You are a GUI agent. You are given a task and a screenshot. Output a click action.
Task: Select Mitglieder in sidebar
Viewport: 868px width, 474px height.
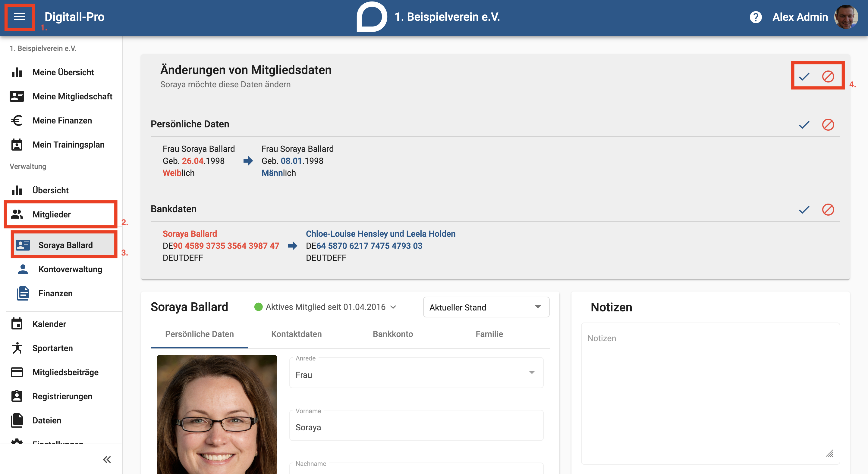point(61,214)
